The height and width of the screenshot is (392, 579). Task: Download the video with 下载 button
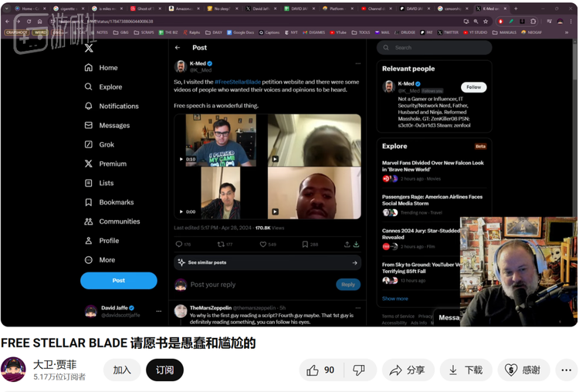(466, 370)
